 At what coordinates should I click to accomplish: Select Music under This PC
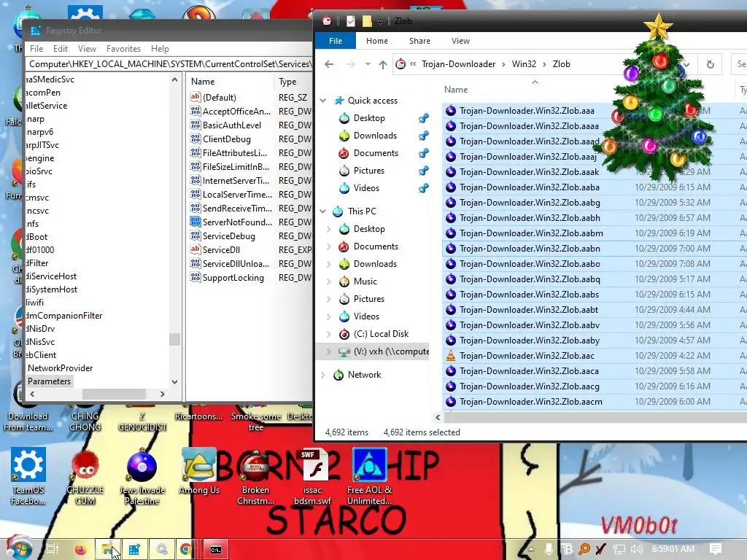(365, 281)
